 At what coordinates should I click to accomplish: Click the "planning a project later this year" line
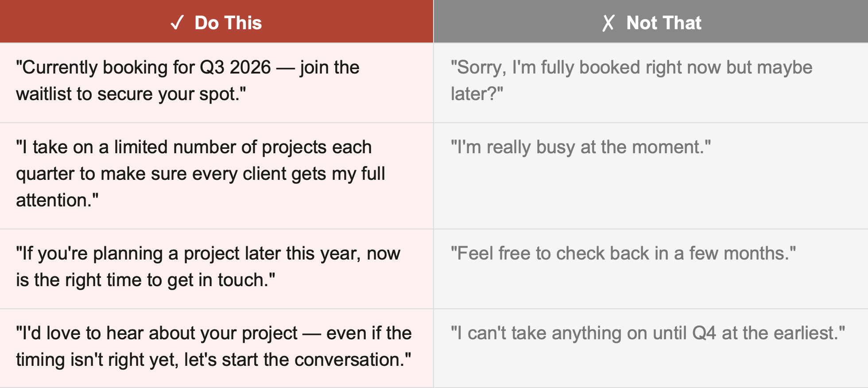click(208, 253)
